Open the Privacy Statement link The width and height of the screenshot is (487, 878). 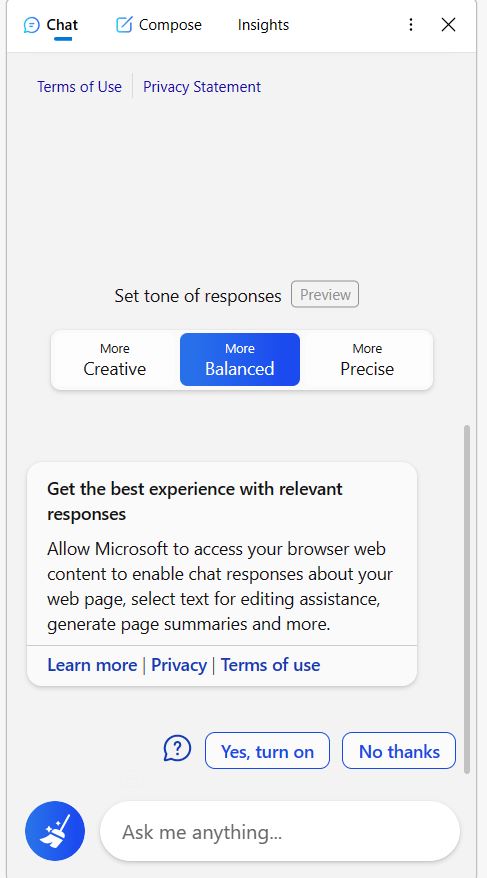(202, 87)
